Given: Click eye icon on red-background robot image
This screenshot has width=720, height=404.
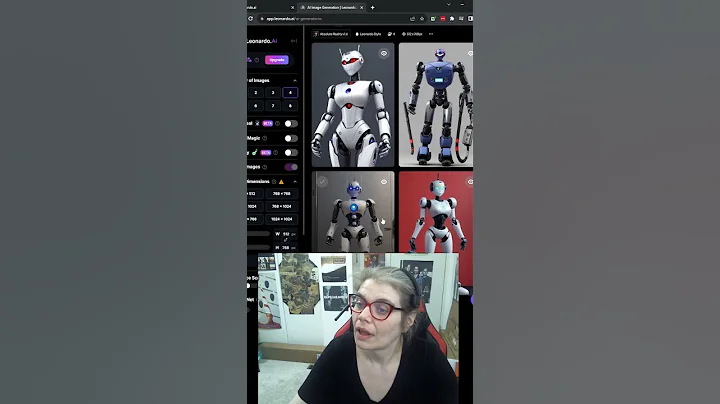Looking at the screenshot, I should click(470, 182).
